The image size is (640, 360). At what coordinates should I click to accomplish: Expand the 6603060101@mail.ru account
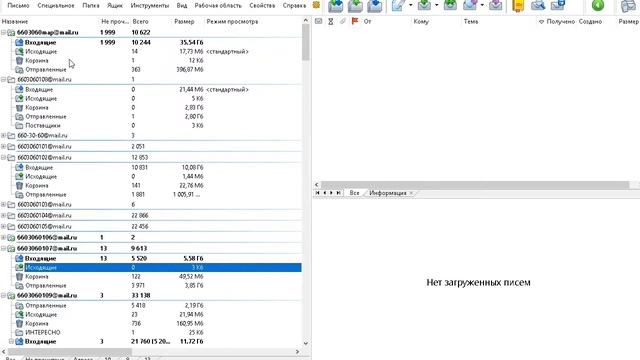tap(3, 147)
